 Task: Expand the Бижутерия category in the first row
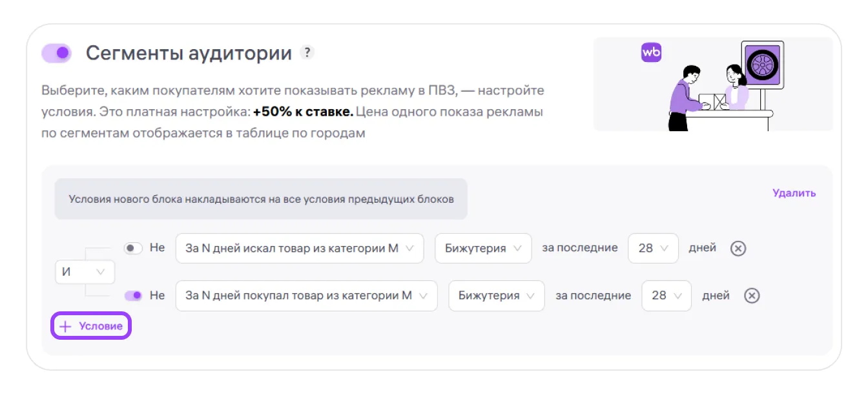pos(483,248)
